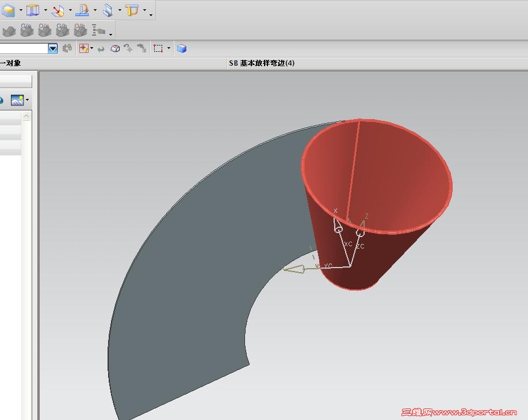Click the grey arrow crosshair icon
This screenshot has width=528, height=420.
click(x=128, y=48)
